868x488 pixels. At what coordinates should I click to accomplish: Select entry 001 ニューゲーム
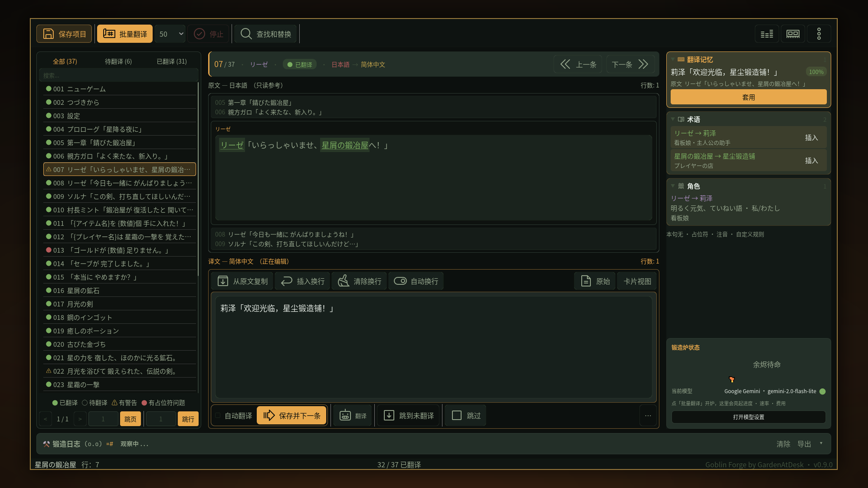click(x=120, y=89)
